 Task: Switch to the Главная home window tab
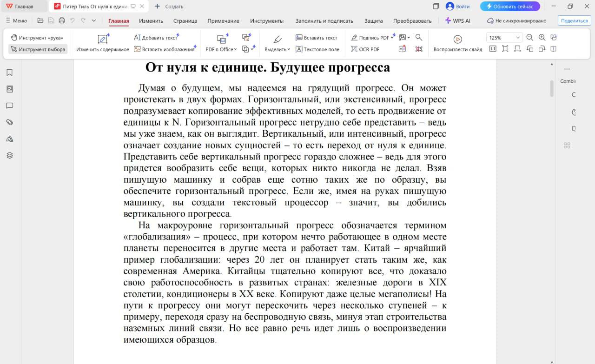coord(24,7)
